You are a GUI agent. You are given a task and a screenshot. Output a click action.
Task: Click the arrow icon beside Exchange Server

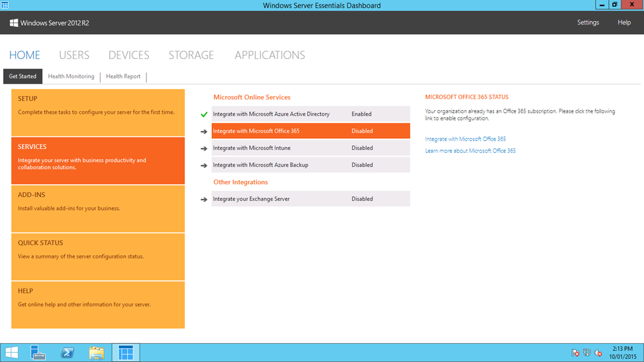[x=204, y=199]
